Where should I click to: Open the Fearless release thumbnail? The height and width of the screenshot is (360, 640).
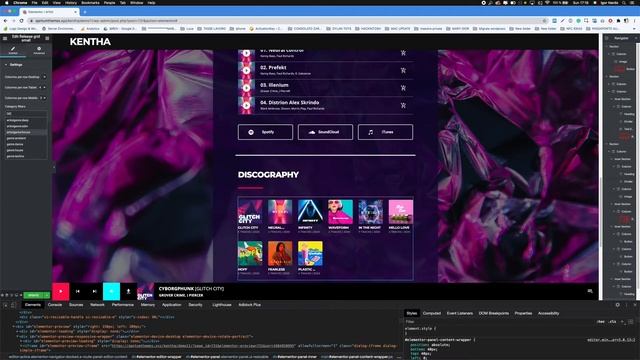pyautogui.click(x=280, y=253)
